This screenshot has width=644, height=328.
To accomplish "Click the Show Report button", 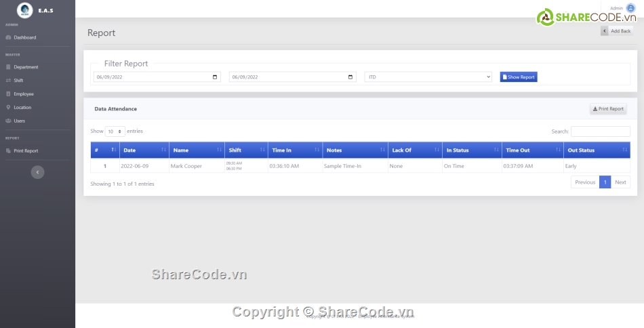I will pos(518,77).
